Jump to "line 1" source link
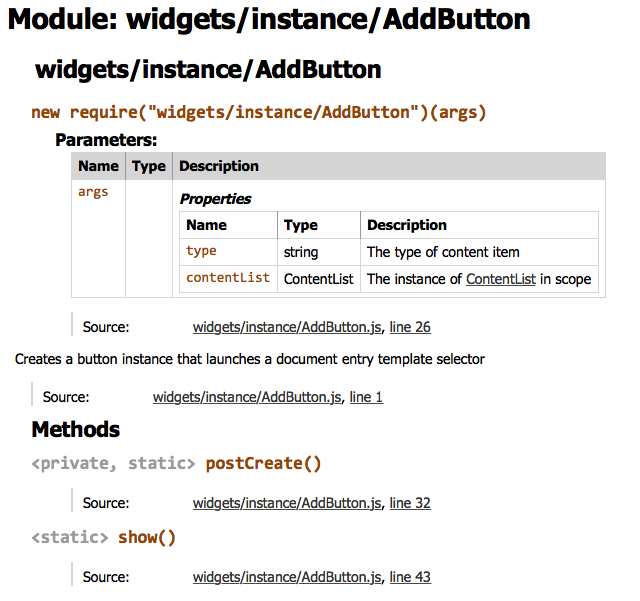 pyautogui.click(x=366, y=397)
